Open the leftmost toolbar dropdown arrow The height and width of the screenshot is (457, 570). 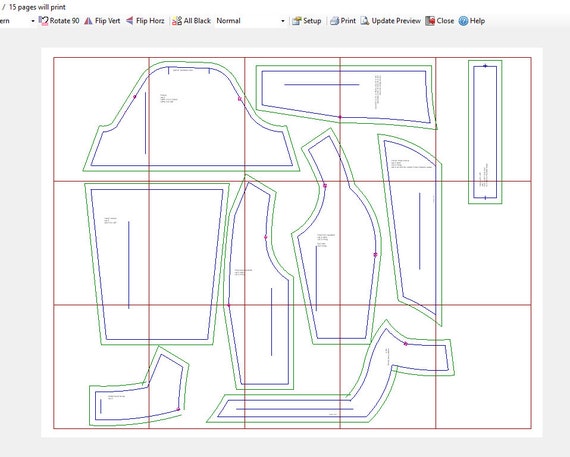(x=32, y=21)
